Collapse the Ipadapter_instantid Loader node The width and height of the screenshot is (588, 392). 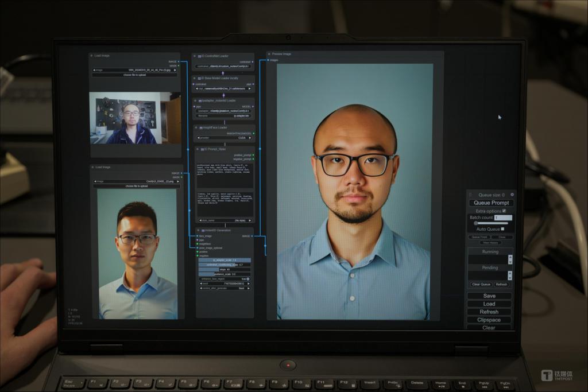[x=195, y=100]
